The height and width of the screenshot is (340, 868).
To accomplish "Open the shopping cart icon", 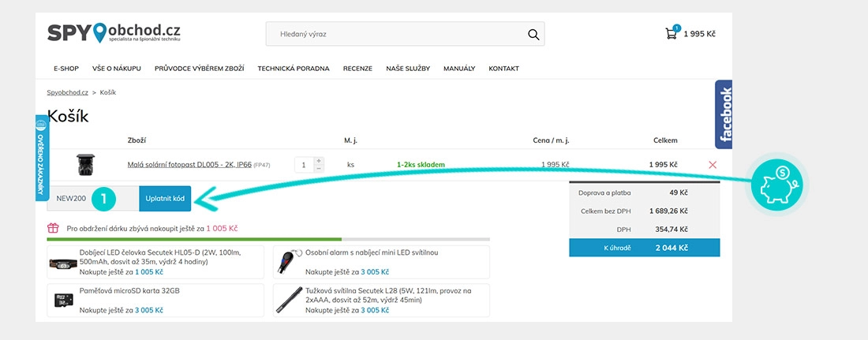I will (672, 33).
